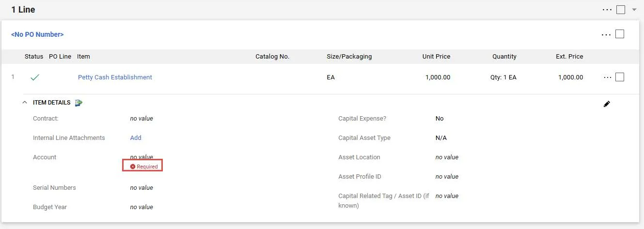Tick the select-all checkbox in the 1 Line header
644x229 pixels.
pyautogui.click(x=620, y=10)
